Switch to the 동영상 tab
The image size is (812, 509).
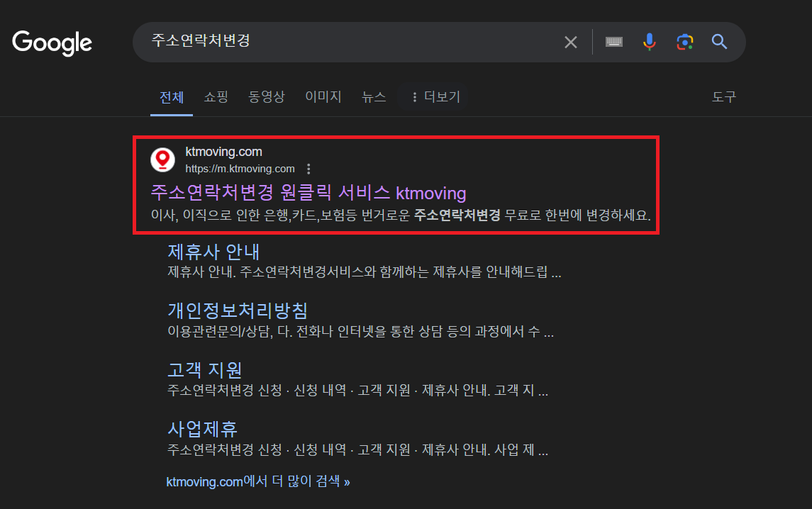[267, 97]
